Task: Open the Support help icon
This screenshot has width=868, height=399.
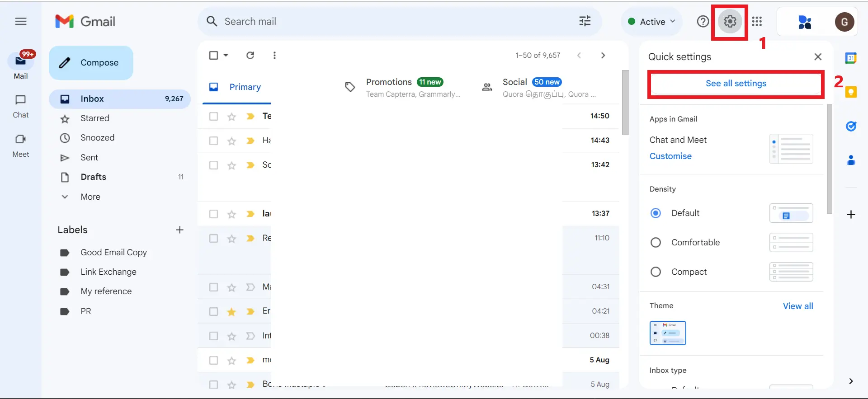Action: click(703, 21)
